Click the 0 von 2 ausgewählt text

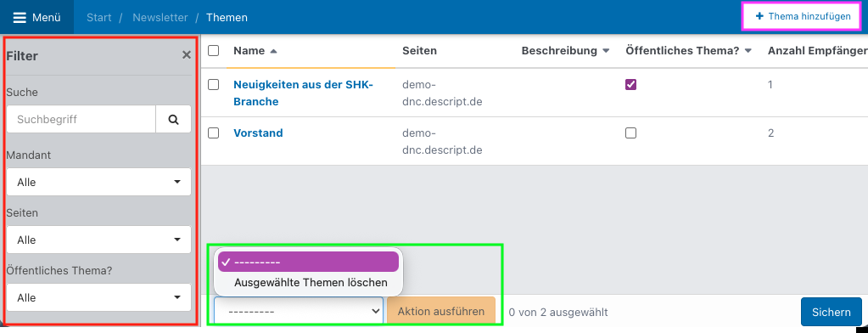pyautogui.click(x=558, y=313)
